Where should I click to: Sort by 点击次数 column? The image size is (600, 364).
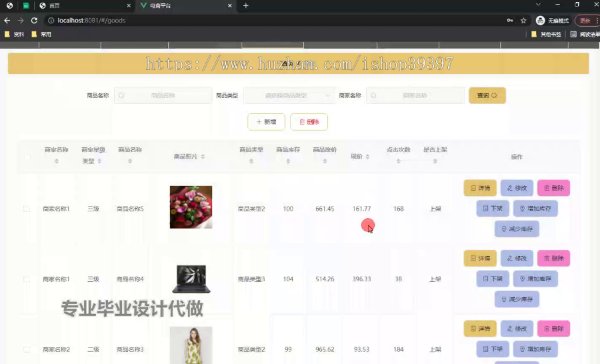click(399, 161)
